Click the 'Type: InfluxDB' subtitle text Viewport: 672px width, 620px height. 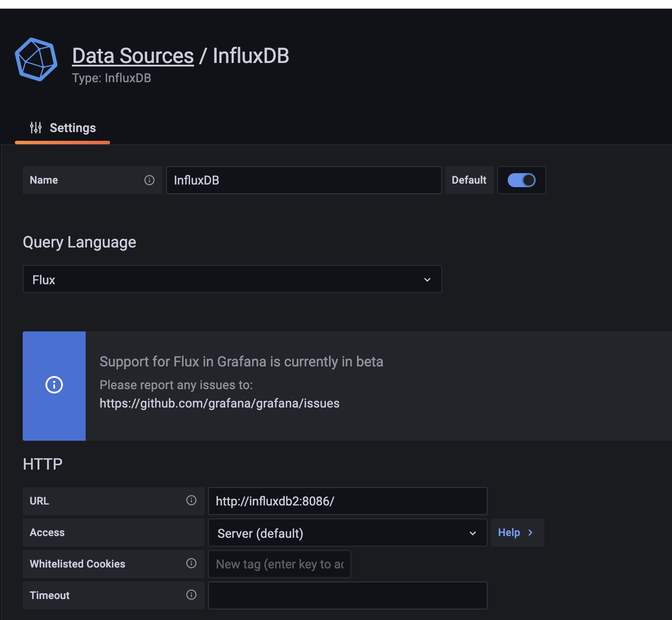(x=111, y=78)
